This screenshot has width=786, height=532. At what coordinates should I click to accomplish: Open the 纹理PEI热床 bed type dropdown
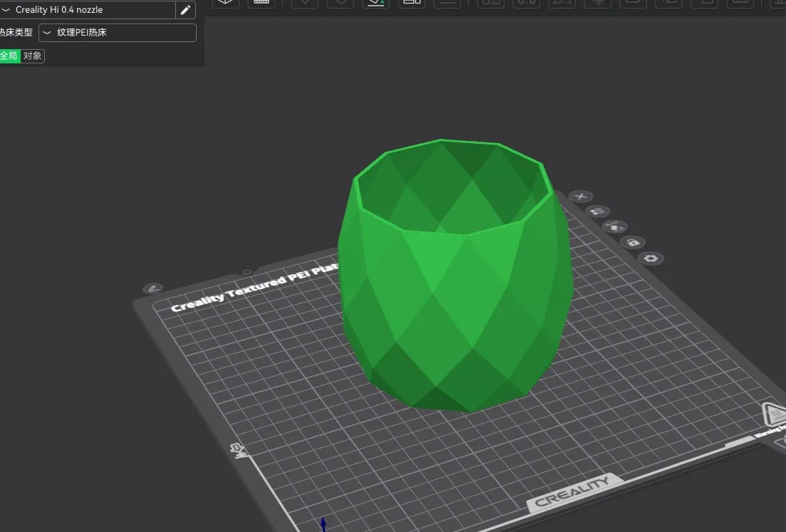click(118, 33)
